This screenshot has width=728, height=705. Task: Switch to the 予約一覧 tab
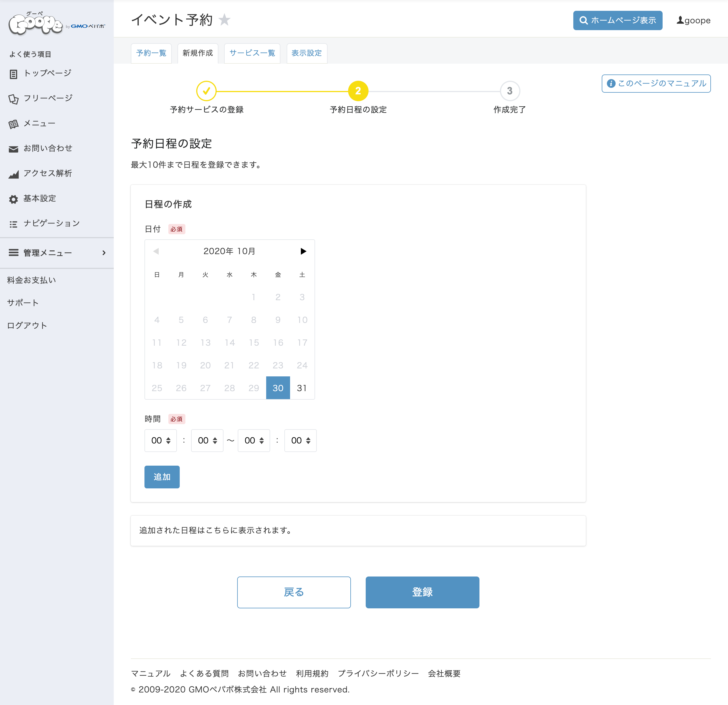coord(151,53)
